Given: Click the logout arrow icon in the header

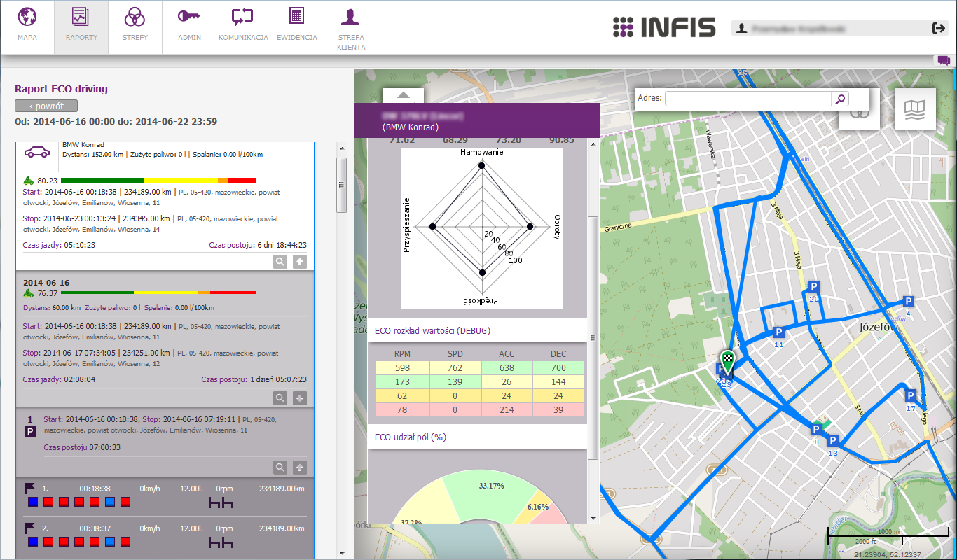Looking at the screenshot, I should coord(939,28).
